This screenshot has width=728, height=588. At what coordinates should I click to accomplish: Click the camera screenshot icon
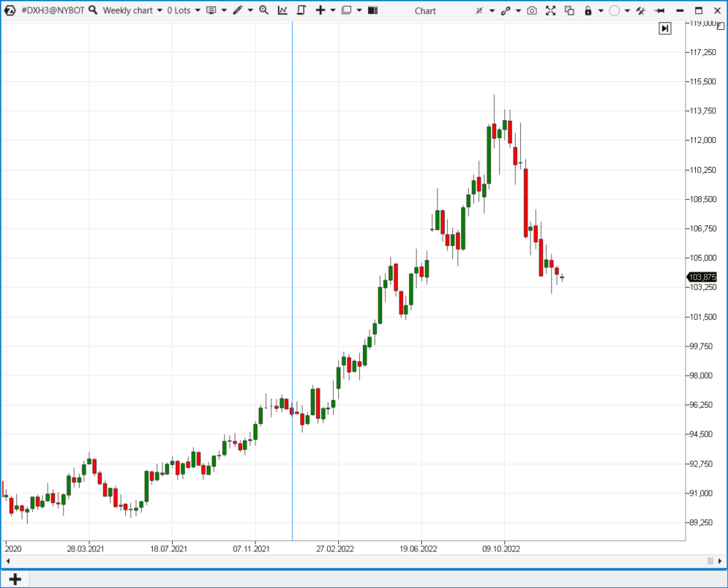(532, 10)
